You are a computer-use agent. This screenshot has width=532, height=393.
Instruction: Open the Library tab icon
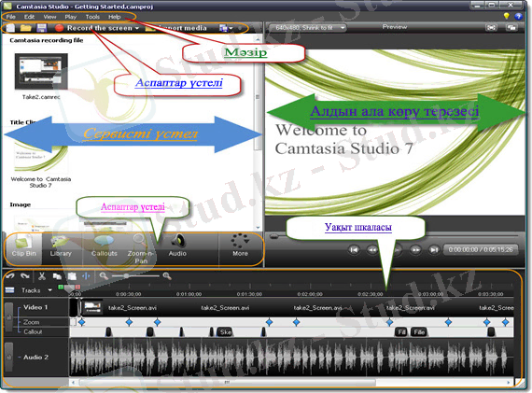[61, 247]
